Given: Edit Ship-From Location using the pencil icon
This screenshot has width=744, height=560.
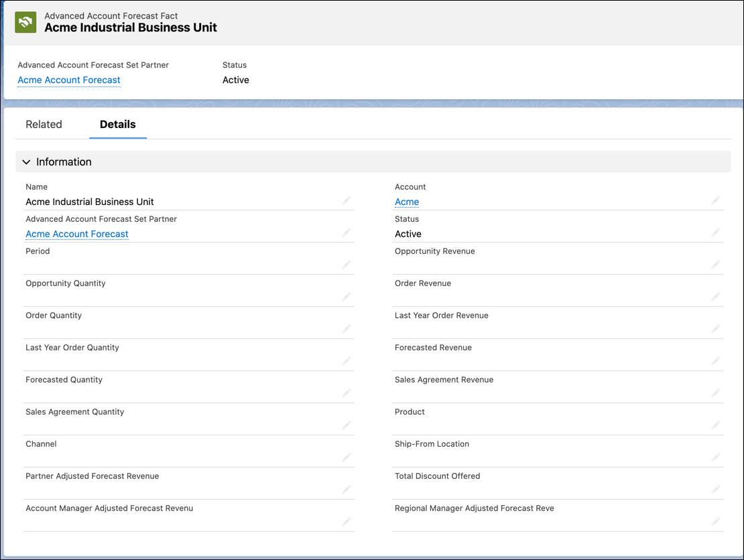Looking at the screenshot, I should click(x=715, y=457).
